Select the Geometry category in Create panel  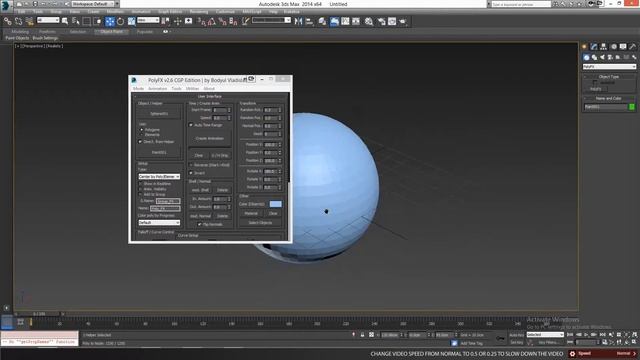pos(587,57)
